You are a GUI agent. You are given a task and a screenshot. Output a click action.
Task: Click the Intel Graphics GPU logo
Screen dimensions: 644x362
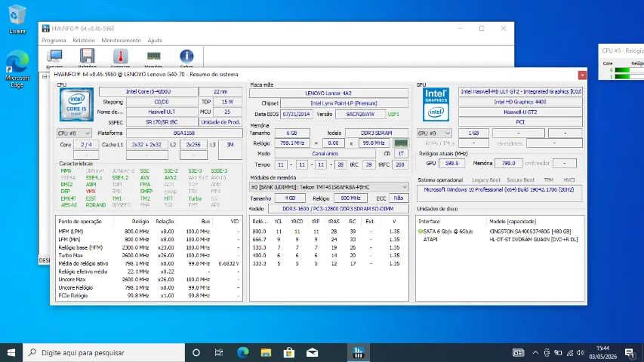(436, 104)
